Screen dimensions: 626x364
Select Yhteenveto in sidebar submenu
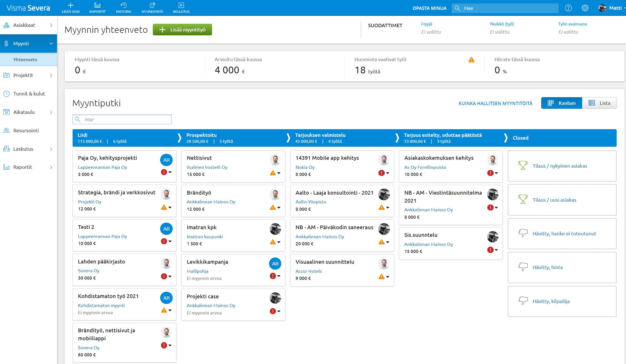click(x=28, y=59)
